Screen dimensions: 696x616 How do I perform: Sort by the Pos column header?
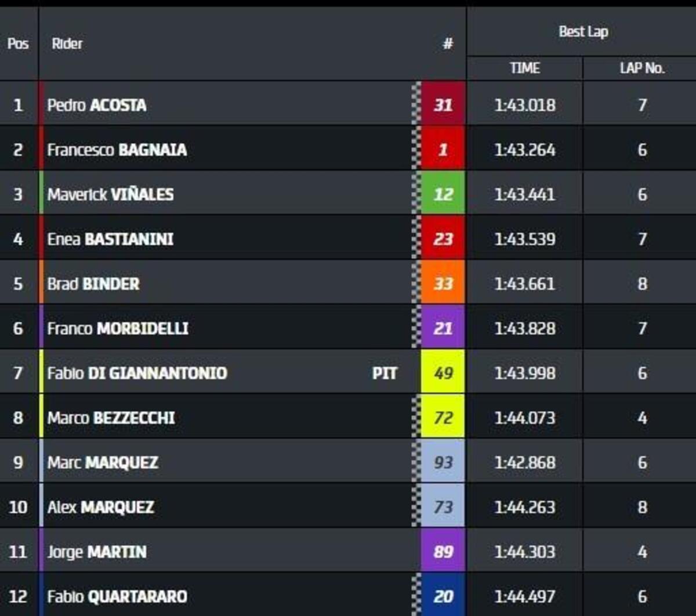click(x=18, y=44)
